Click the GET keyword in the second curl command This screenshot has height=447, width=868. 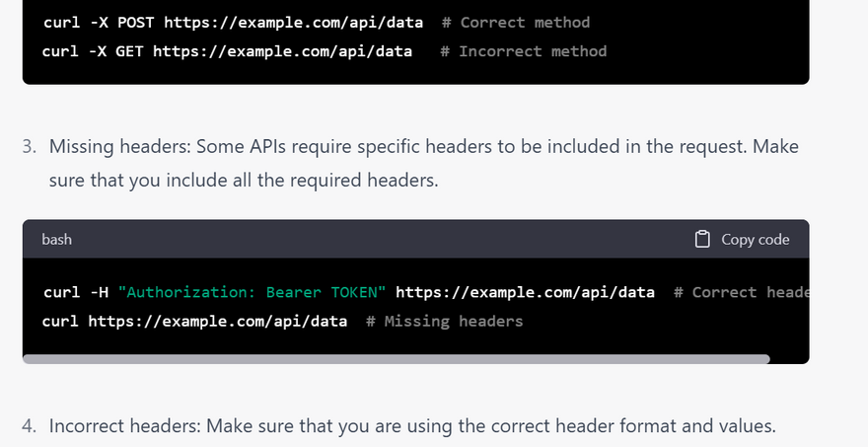(x=129, y=50)
